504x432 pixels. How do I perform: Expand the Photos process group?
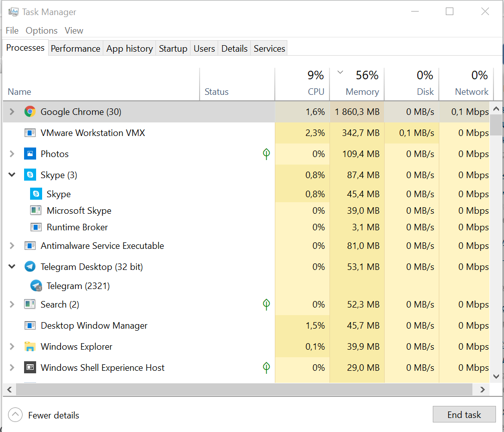coord(12,154)
